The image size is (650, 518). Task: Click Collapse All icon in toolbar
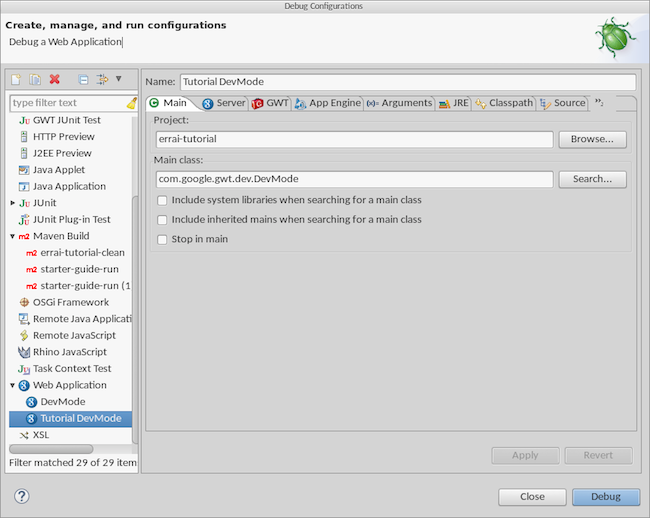click(83, 79)
